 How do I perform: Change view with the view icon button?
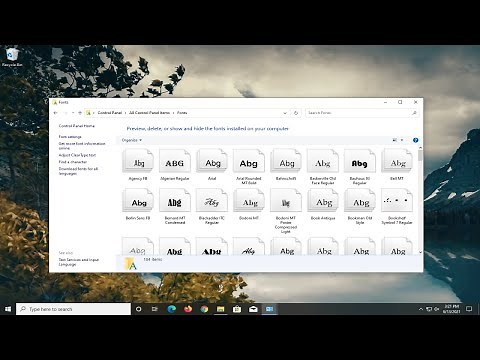click(395, 140)
